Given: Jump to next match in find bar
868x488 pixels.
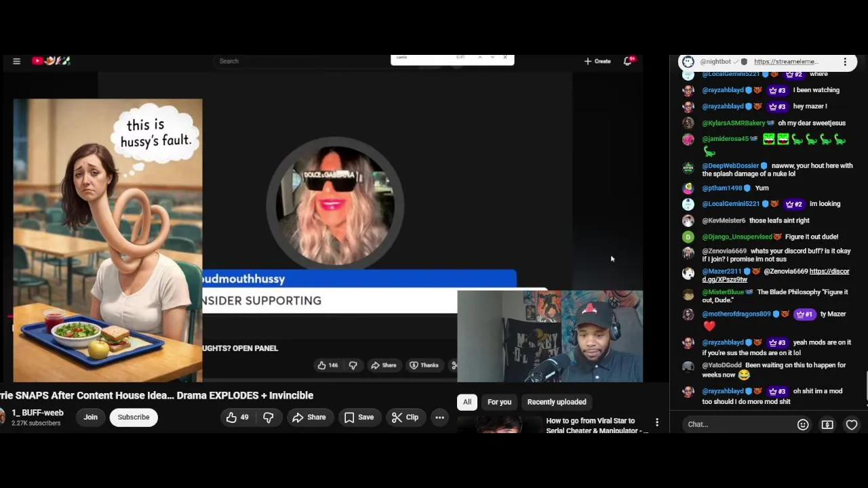Looking at the screenshot, I should [x=492, y=58].
